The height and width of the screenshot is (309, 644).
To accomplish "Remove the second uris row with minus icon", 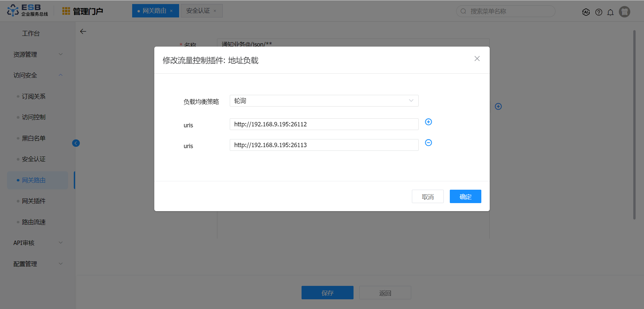I will pos(428,143).
